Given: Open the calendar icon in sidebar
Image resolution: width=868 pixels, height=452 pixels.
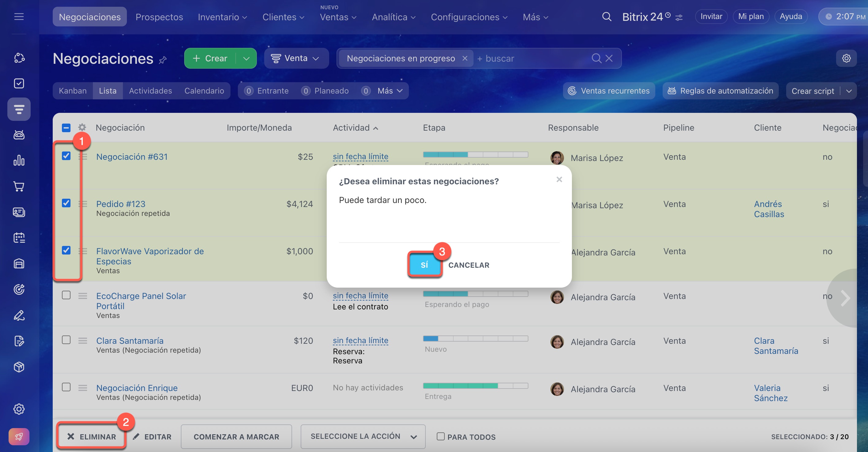Looking at the screenshot, I should pyautogui.click(x=19, y=238).
